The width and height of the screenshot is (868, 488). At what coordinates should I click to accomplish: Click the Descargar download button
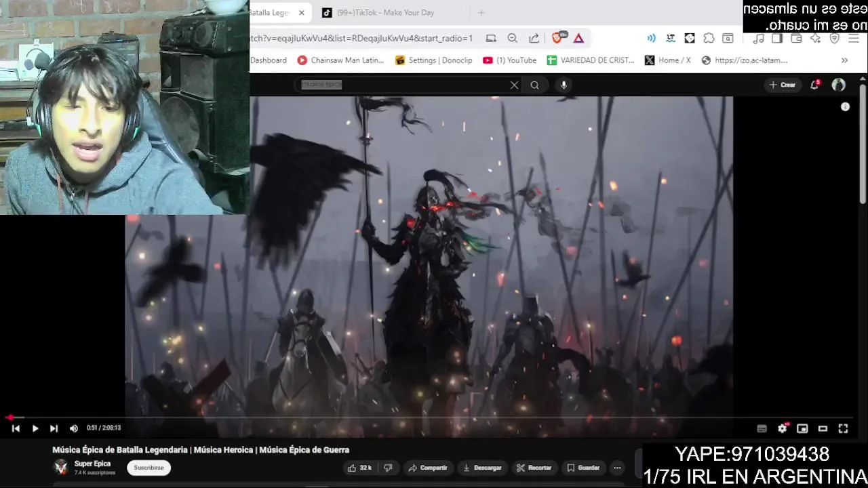pyautogui.click(x=482, y=468)
